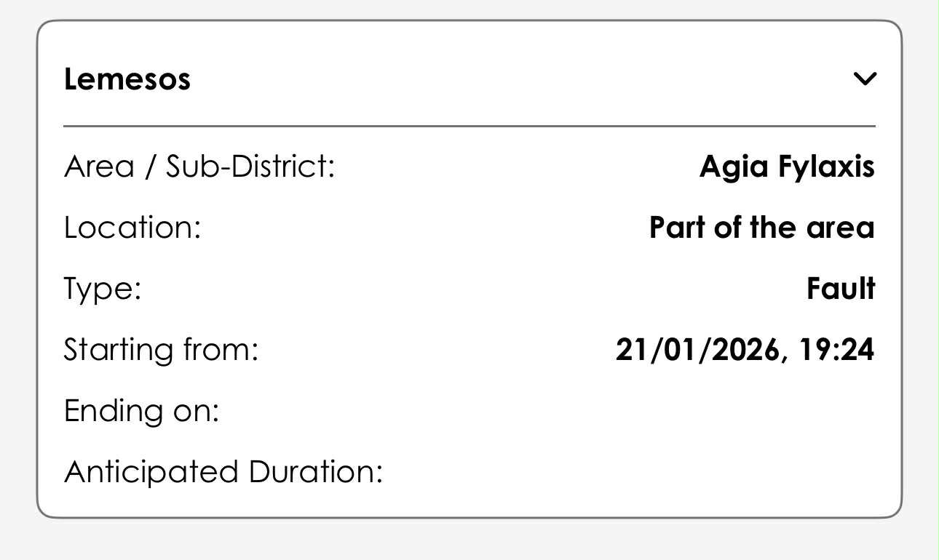Click the Fault type value
Viewport: 939px width, 560px height.
tap(840, 289)
